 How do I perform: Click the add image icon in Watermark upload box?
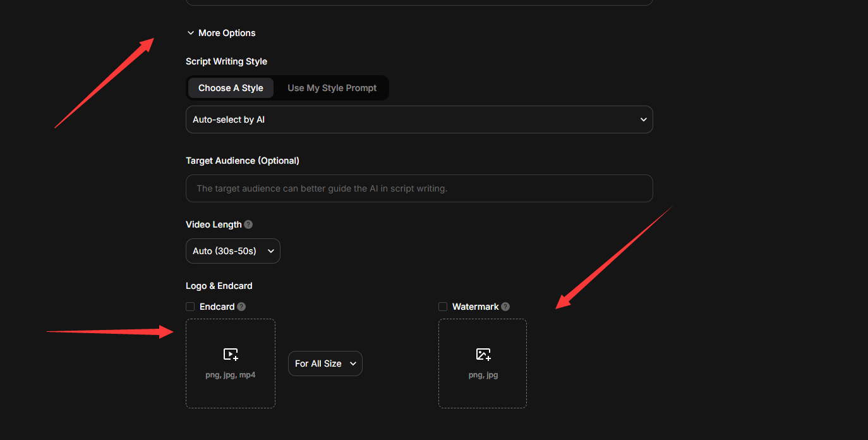pyautogui.click(x=483, y=355)
